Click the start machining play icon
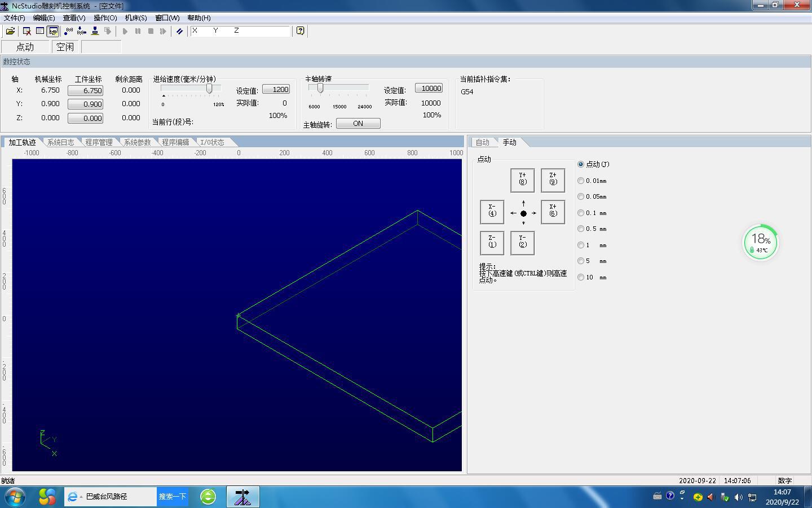Viewport: 812px width, 508px height. (125, 31)
